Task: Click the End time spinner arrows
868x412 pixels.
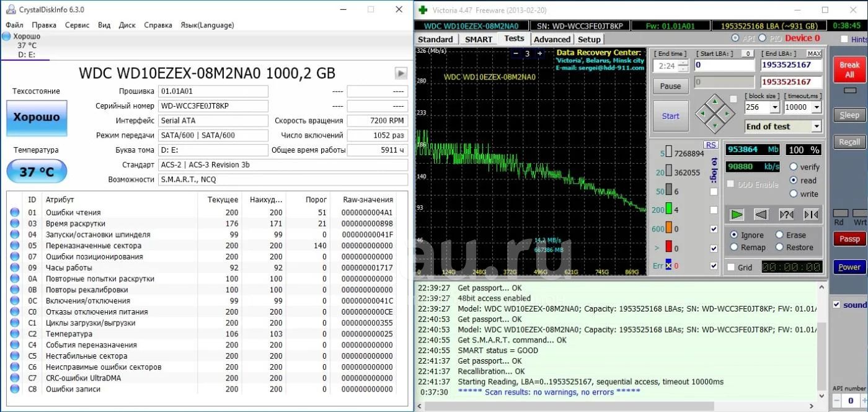Action: [x=683, y=66]
